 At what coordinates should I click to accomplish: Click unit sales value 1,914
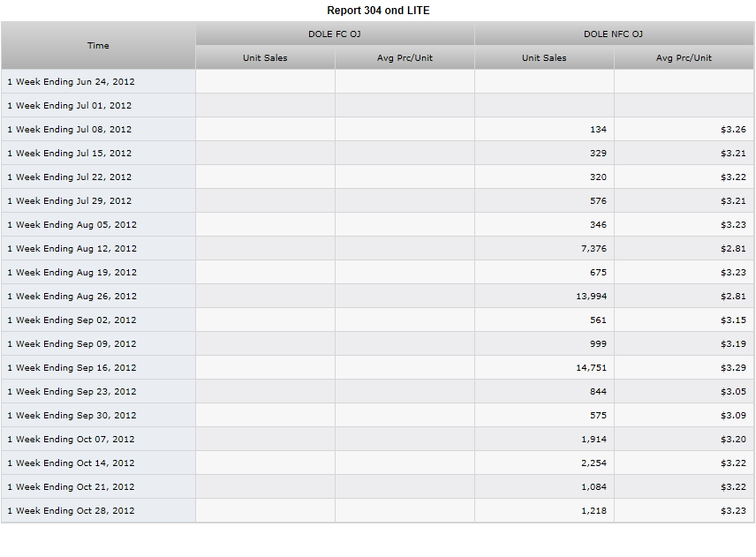[x=594, y=439]
